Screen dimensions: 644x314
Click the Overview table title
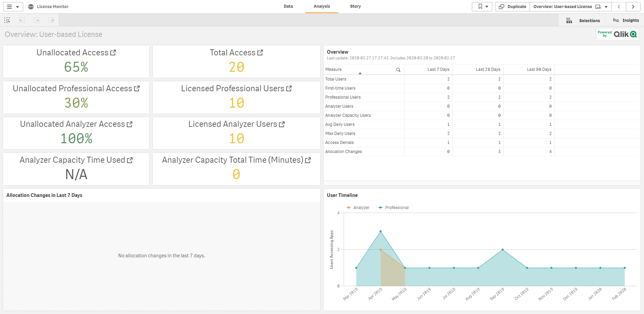coord(338,52)
